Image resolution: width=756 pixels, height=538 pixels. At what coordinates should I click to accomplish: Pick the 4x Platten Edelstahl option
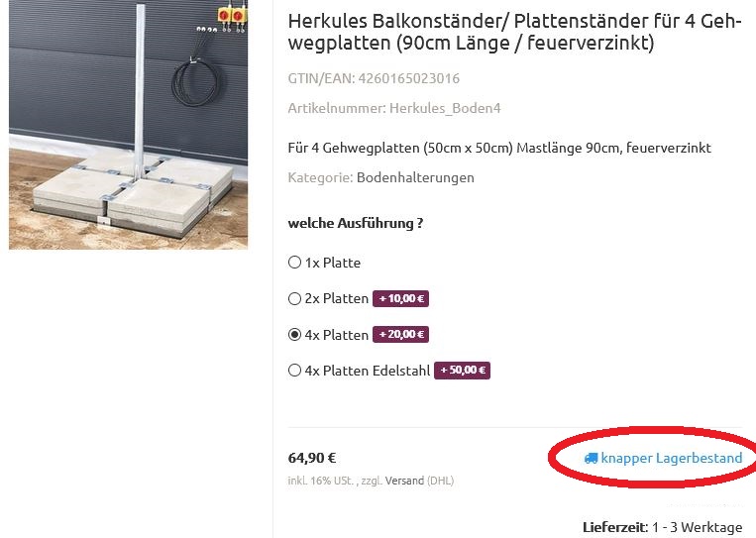click(294, 371)
